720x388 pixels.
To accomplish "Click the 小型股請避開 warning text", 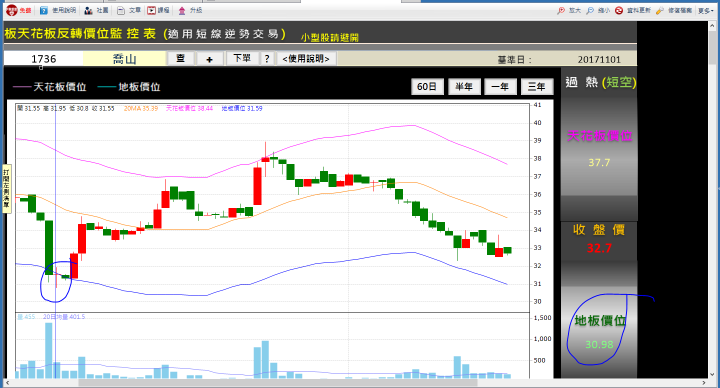I will tap(330, 38).
